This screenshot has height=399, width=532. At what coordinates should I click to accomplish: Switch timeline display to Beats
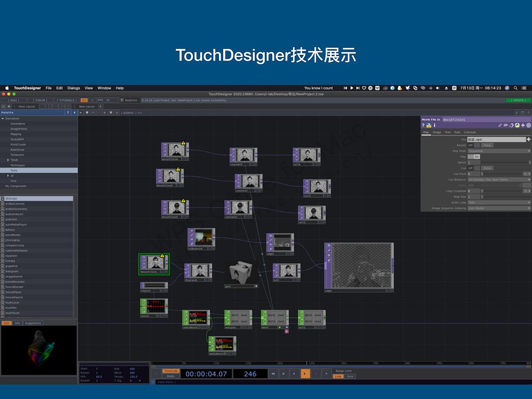[x=170, y=376]
